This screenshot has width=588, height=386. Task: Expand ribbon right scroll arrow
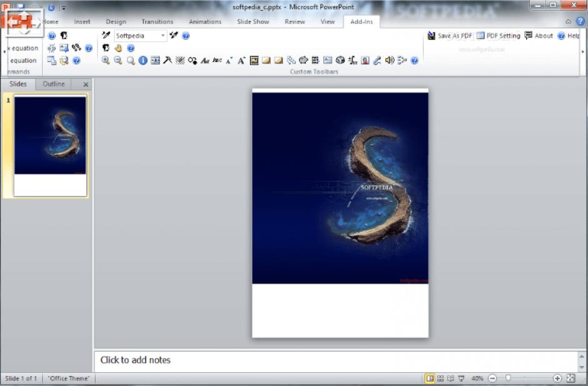[x=583, y=51]
